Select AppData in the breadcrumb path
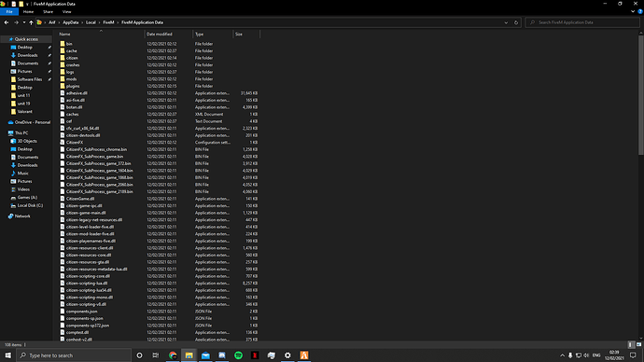 [x=71, y=22]
